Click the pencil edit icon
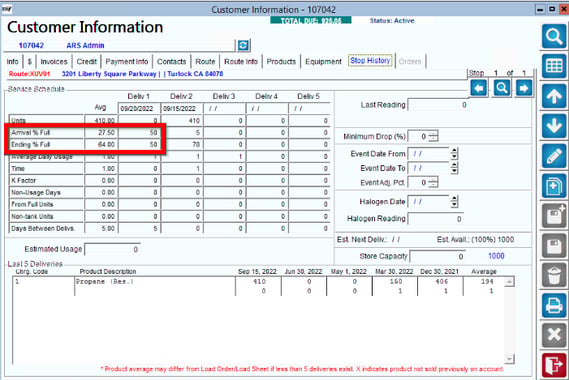The height and width of the screenshot is (380, 569). coord(554,156)
